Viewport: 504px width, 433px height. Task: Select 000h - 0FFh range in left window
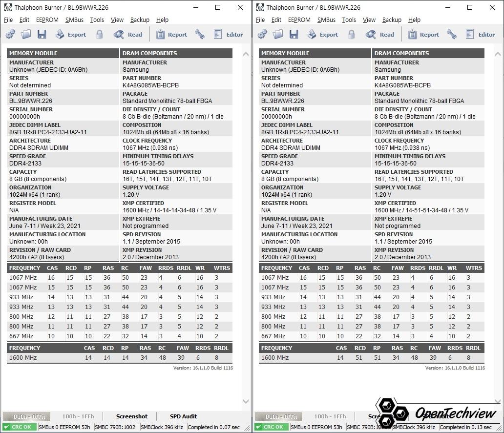click(27, 416)
